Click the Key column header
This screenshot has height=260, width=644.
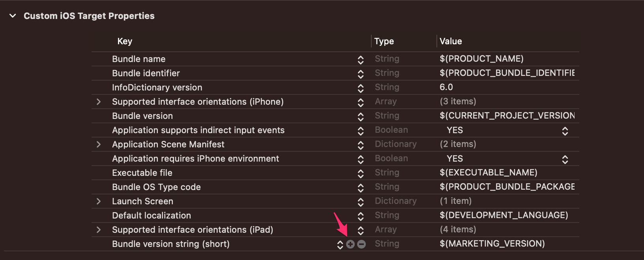pos(125,41)
